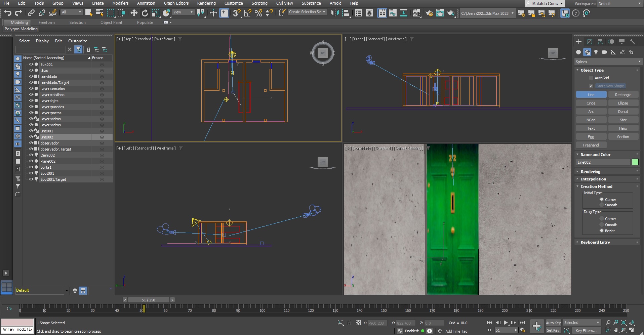Select the Select and Move tool
Image resolution: width=644 pixels, height=335 pixels.
tap(134, 13)
